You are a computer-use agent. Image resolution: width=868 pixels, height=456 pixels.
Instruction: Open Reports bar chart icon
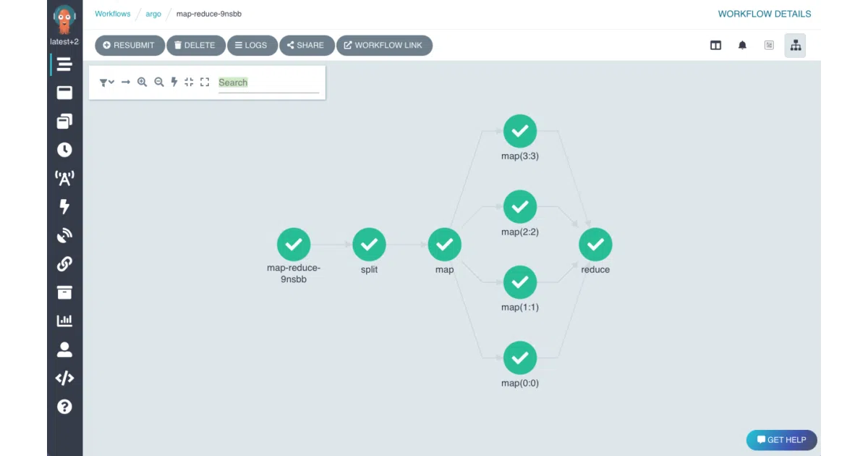click(x=64, y=321)
